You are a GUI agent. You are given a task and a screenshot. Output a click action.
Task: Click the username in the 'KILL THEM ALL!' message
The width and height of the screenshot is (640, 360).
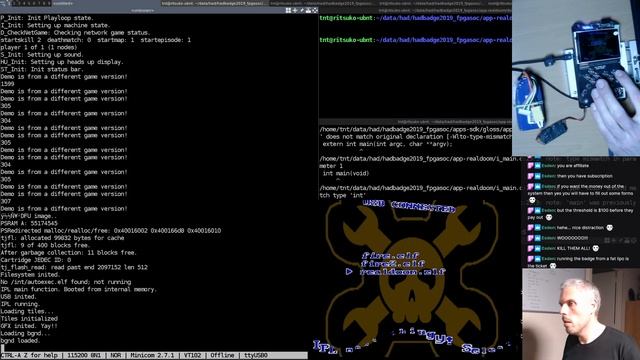pos(549,248)
